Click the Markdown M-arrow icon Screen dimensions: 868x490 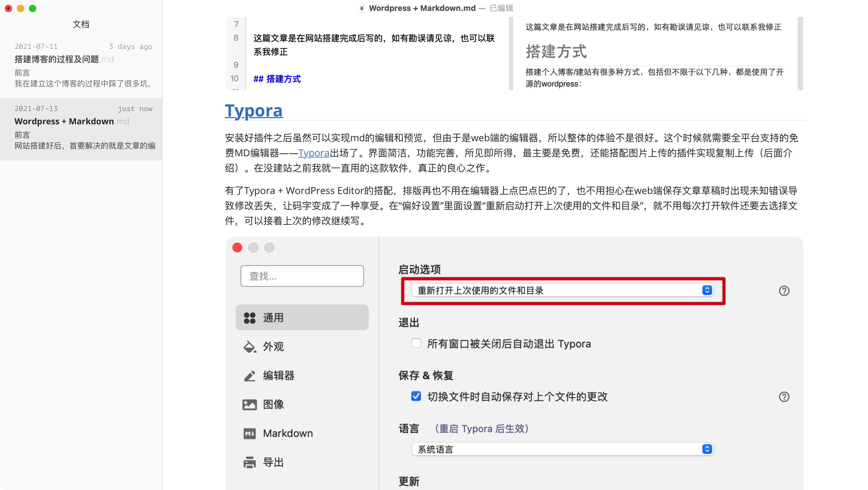[x=249, y=433]
